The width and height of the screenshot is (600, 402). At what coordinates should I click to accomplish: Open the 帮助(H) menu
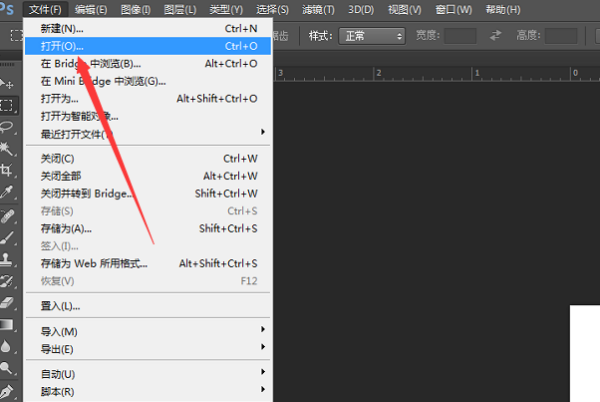click(x=502, y=9)
